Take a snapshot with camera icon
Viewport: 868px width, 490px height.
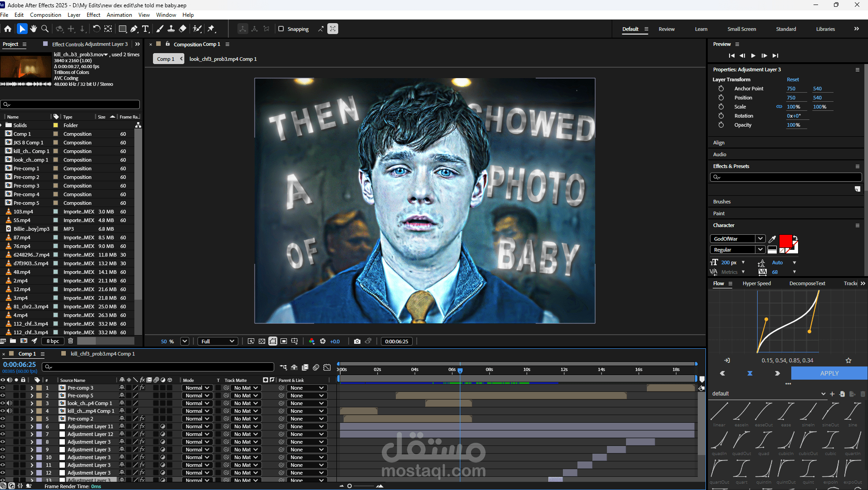click(x=357, y=341)
